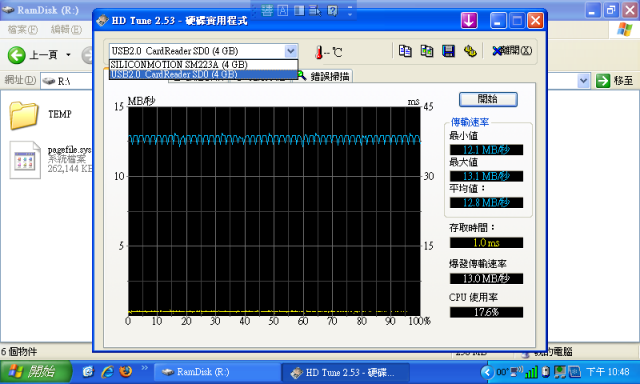Expand the disk selection combo box arrow
Image resolution: width=640 pixels, height=384 pixels.
[x=291, y=51]
